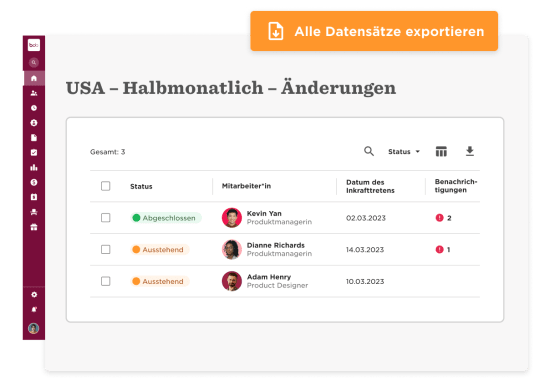Click the date 02.03.2023
The image size is (550, 392).
pyautogui.click(x=365, y=218)
